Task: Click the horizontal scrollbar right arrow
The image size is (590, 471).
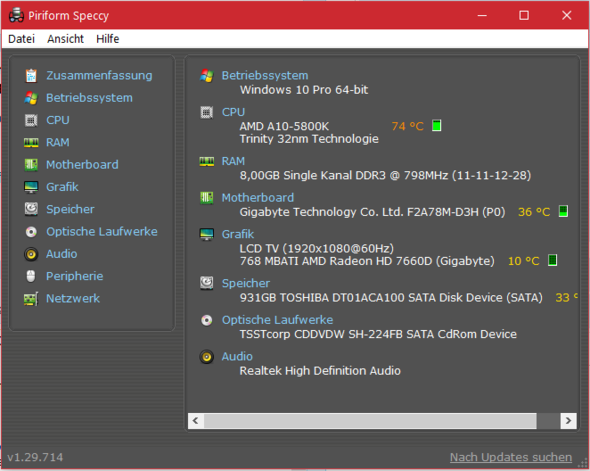Action: [568, 421]
